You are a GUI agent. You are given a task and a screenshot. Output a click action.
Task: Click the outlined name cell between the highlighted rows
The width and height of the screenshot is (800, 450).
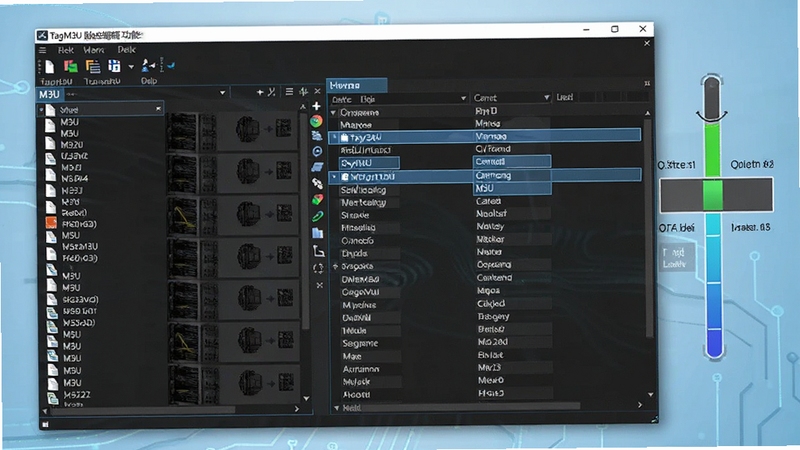click(x=369, y=163)
